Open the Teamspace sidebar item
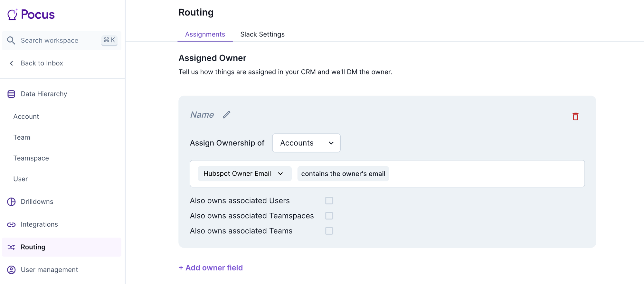This screenshot has width=644, height=284. coord(31,158)
